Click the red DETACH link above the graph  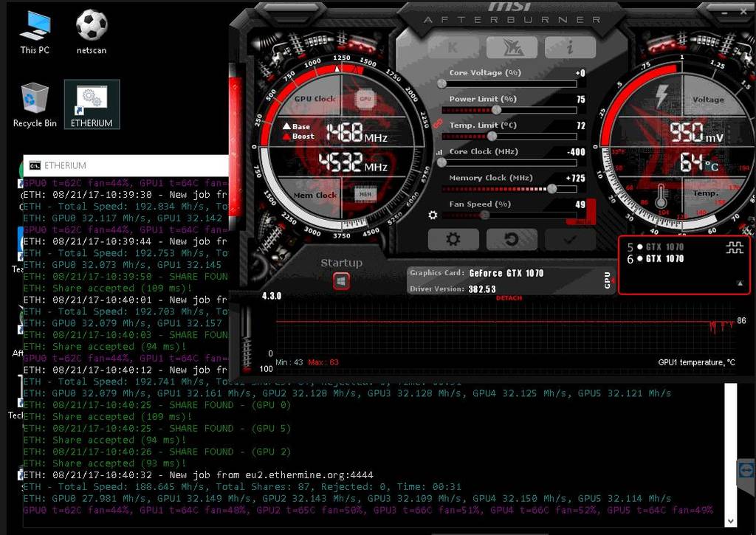(509, 298)
